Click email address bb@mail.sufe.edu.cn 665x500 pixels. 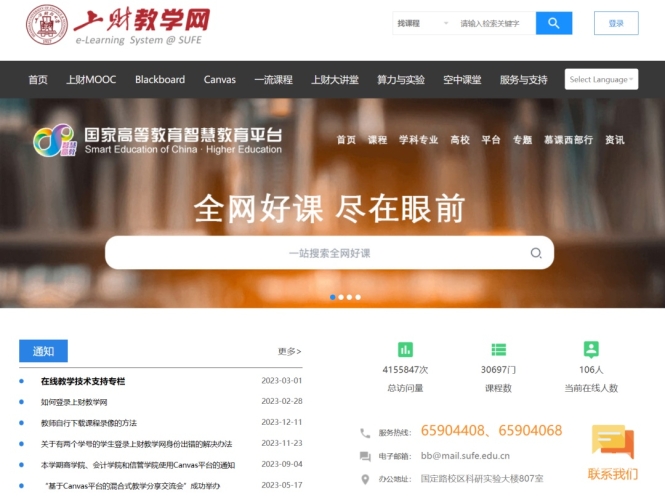465,456
